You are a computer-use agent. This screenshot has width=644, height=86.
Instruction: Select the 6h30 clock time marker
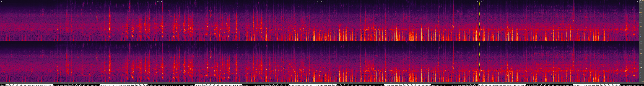coord(77,85)
